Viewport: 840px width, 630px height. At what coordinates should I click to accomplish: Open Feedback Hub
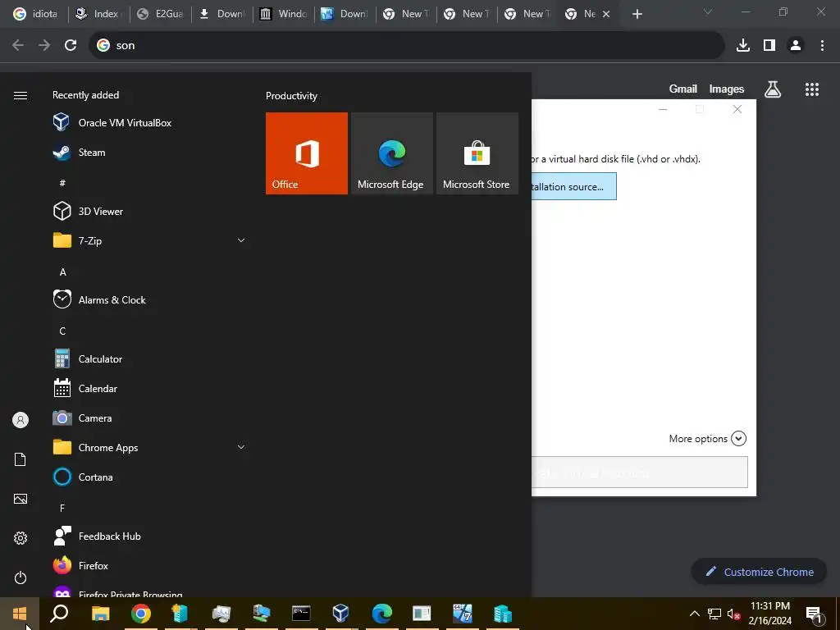click(x=149, y=536)
